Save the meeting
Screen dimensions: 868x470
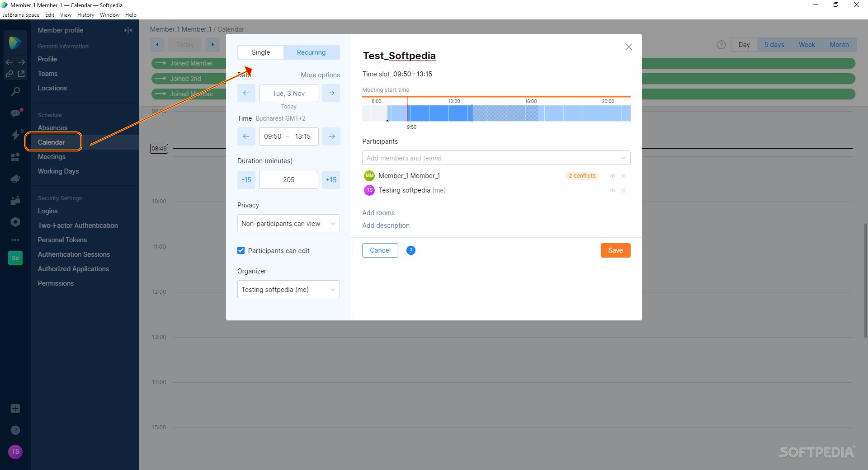615,250
